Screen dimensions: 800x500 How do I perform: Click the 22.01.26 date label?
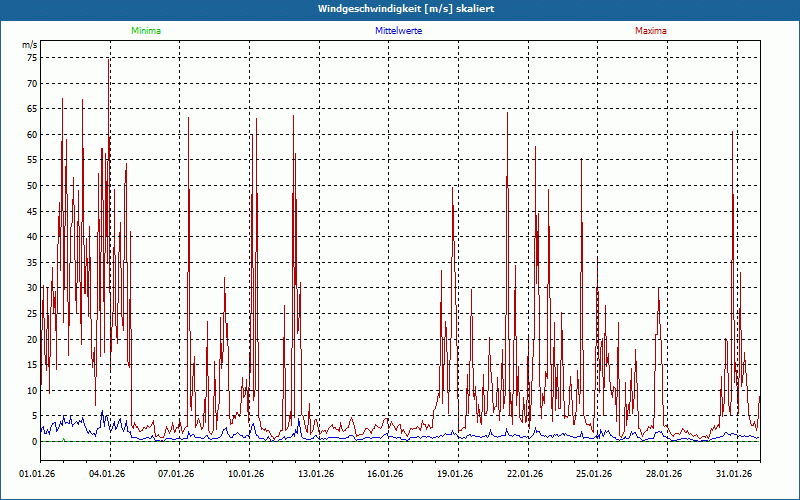coord(525,474)
